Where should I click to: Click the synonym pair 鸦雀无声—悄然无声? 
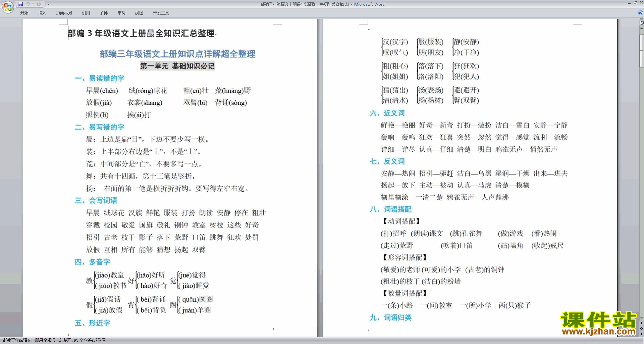coord(526,149)
